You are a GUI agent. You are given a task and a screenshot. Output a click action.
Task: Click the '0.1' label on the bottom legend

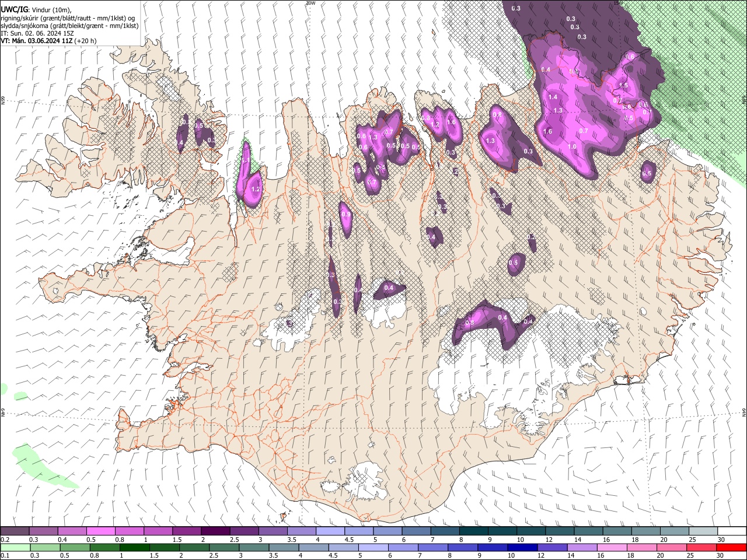tap(5, 556)
